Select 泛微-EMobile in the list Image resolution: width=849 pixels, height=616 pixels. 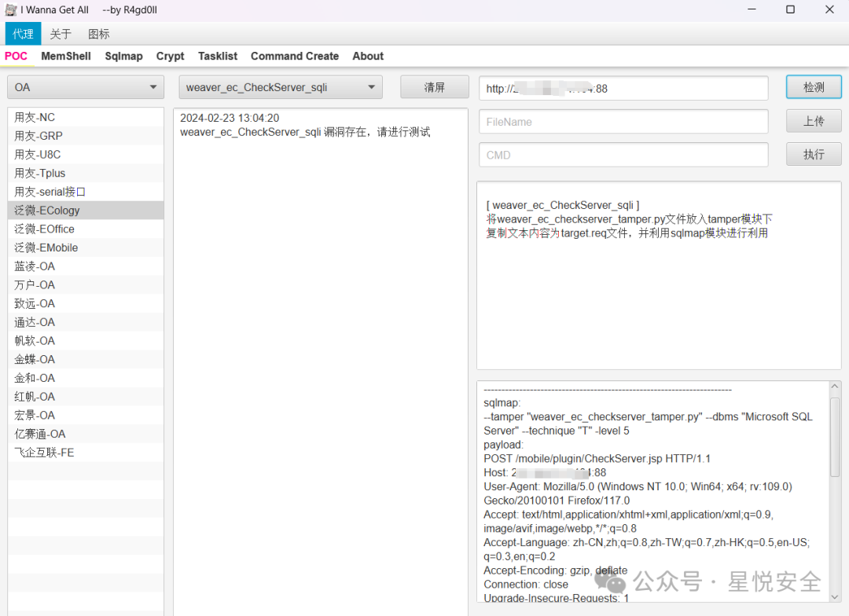pyautogui.click(x=86, y=248)
